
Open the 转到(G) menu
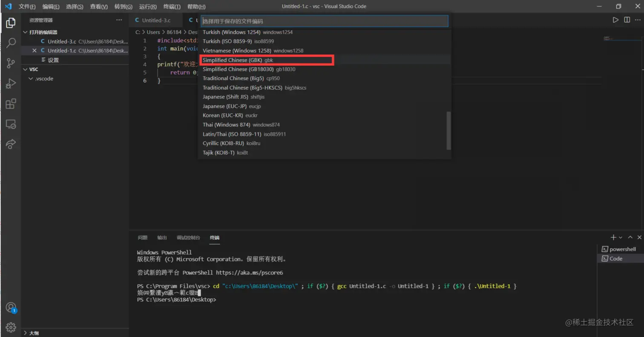(123, 7)
